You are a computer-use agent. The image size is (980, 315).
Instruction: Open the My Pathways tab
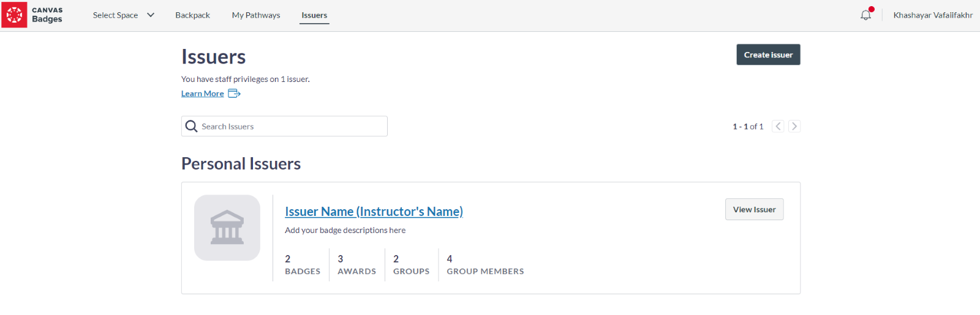pos(256,15)
